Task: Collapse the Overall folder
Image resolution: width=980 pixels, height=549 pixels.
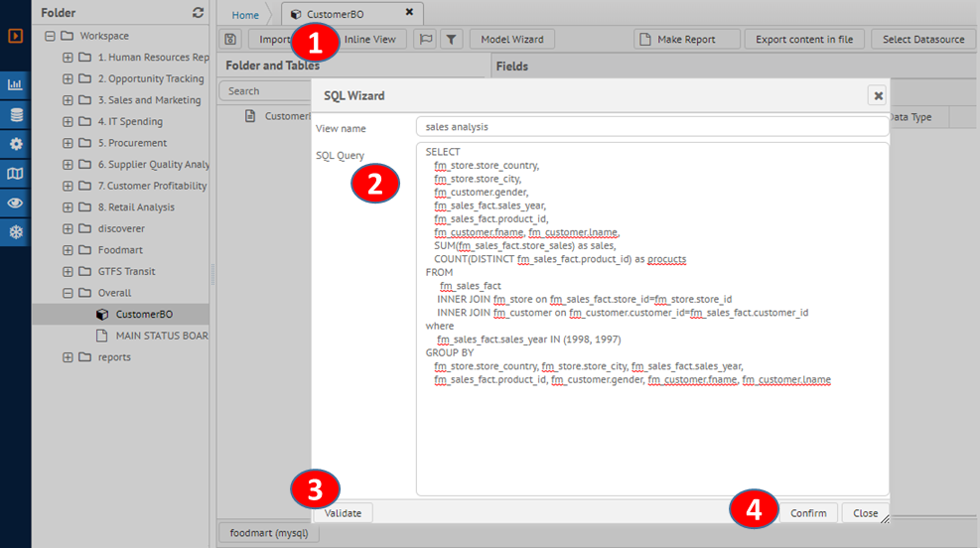Action: pyautogui.click(x=68, y=293)
